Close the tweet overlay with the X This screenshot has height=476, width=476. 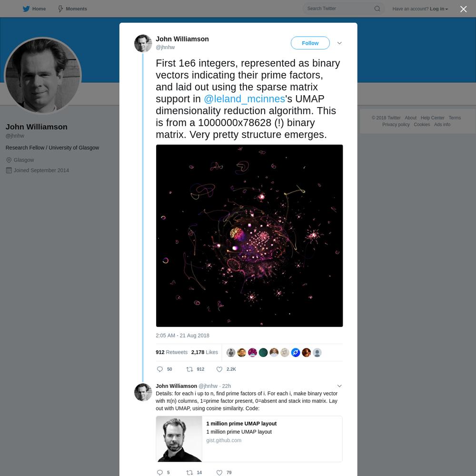point(463,9)
